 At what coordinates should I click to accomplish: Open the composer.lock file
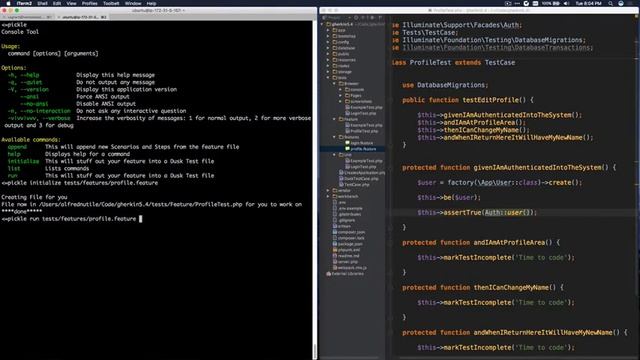349,238
